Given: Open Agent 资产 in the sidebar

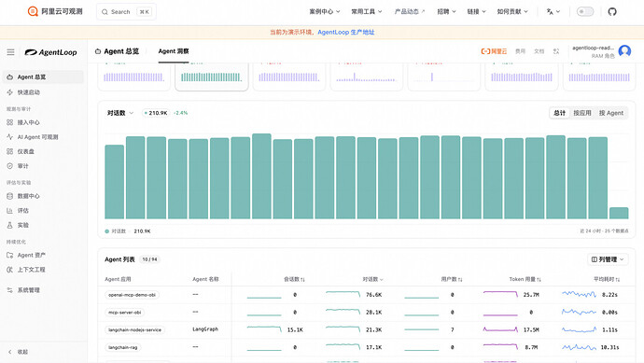Looking at the screenshot, I should click(x=43, y=255).
